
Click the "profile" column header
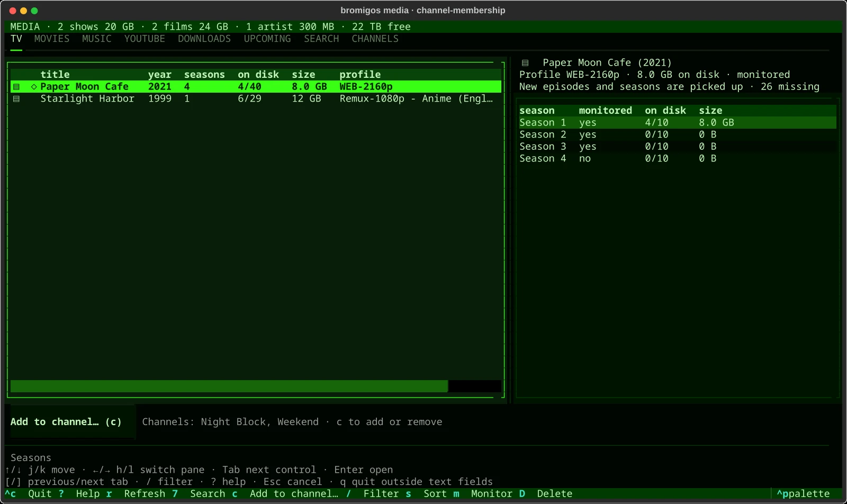pyautogui.click(x=360, y=75)
